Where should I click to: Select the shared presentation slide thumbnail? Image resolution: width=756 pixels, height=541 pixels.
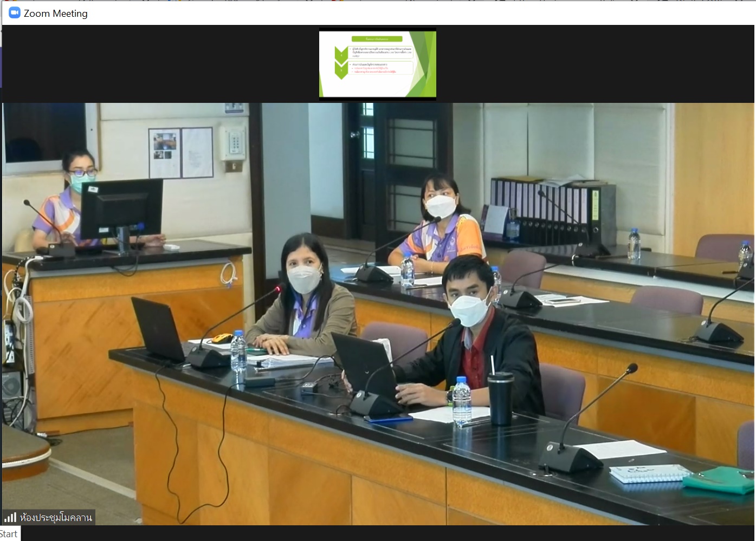point(377,64)
